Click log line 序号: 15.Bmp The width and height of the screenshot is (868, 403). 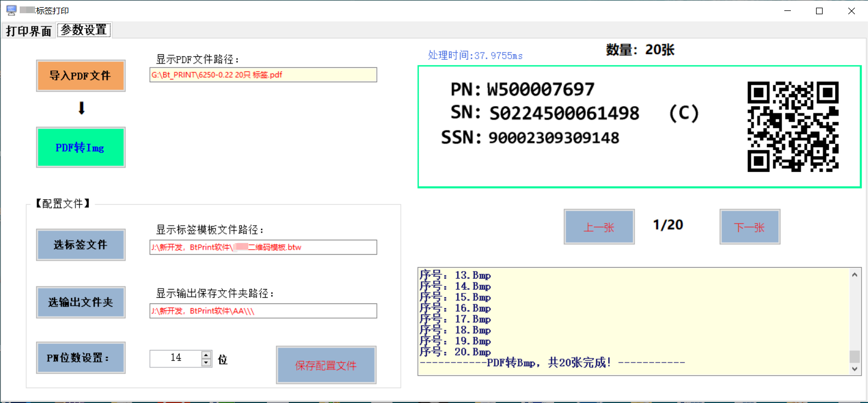click(455, 297)
